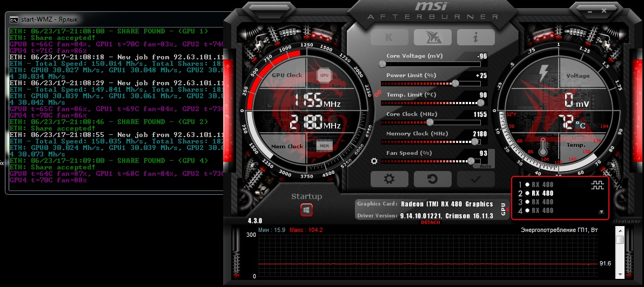Reset clocks with the circular-arrow button
Viewport: 644px width, 287px height.
click(x=432, y=179)
